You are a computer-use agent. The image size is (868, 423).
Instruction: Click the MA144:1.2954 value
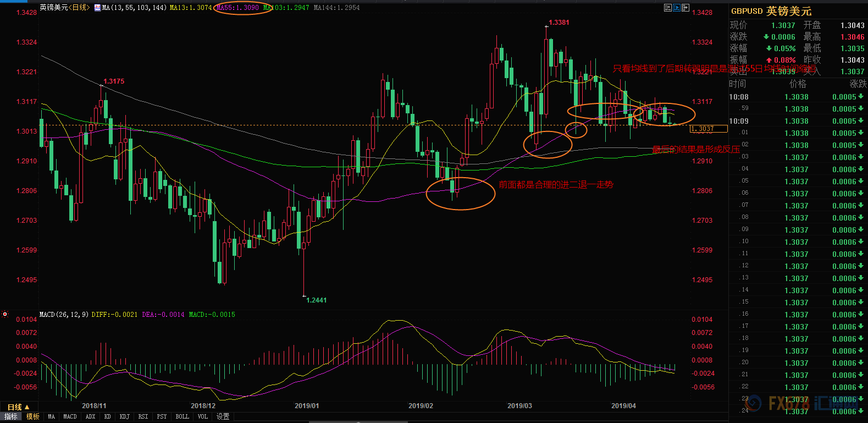(x=336, y=8)
